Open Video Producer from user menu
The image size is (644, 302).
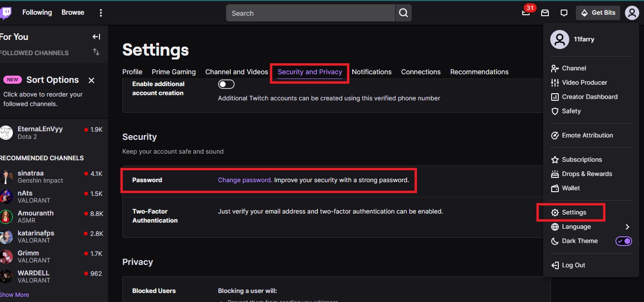(x=591, y=83)
